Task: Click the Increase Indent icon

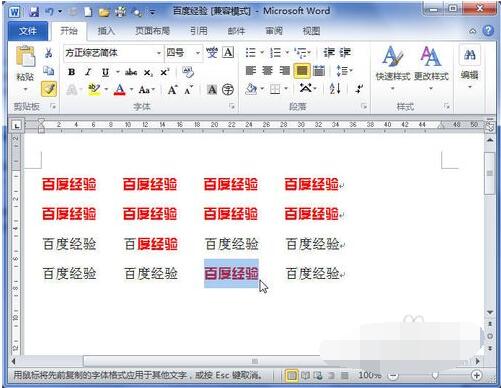Action: pos(345,53)
